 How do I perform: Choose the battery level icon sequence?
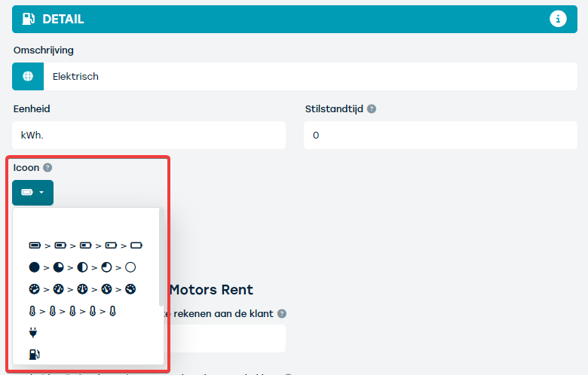click(x=85, y=245)
